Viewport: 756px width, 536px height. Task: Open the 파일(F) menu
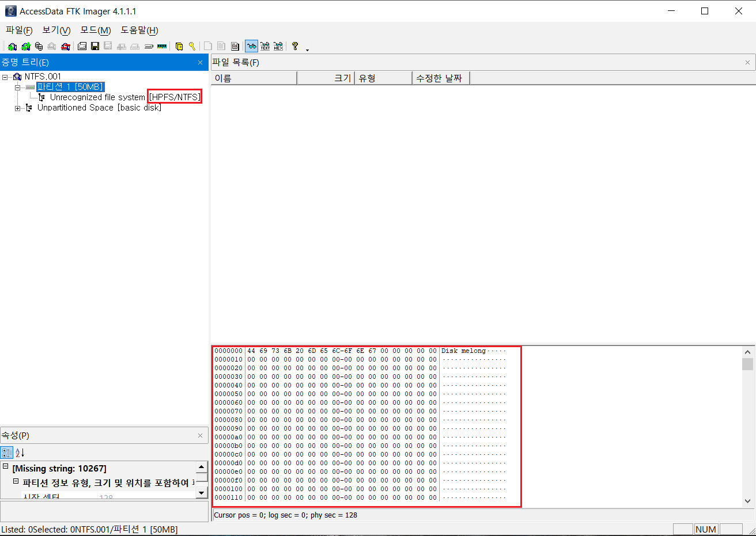click(19, 30)
